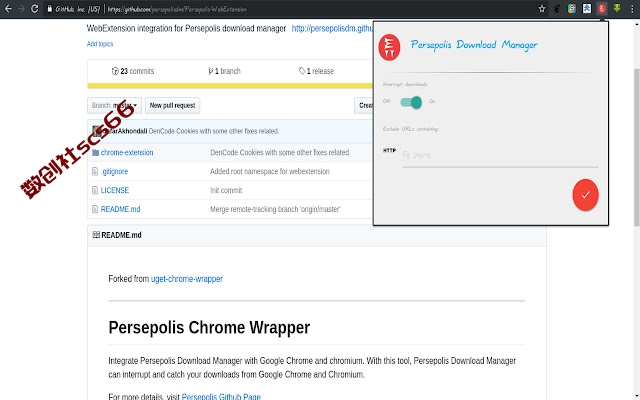The width and height of the screenshot is (640, 400).
Task: Click the language bar yellow stripe
Action: (230, 86)
